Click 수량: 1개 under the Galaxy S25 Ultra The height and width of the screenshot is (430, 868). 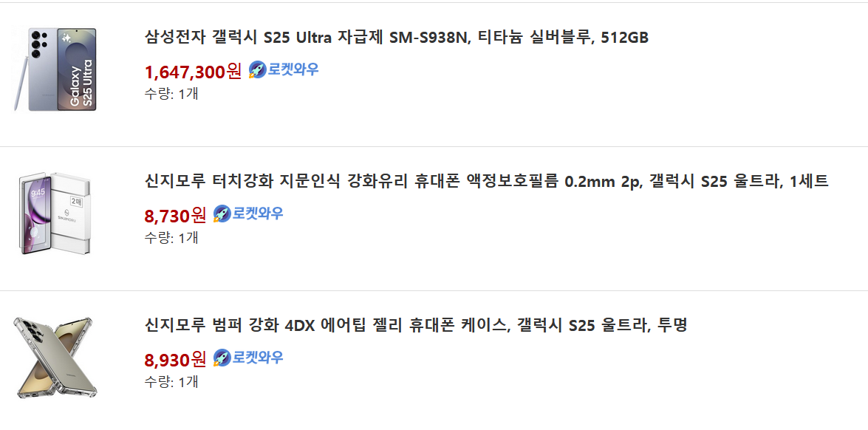click(171, 94)
